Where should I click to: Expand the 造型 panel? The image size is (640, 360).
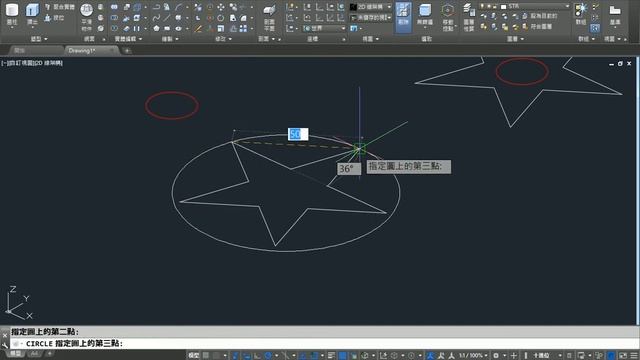[39, 39]
